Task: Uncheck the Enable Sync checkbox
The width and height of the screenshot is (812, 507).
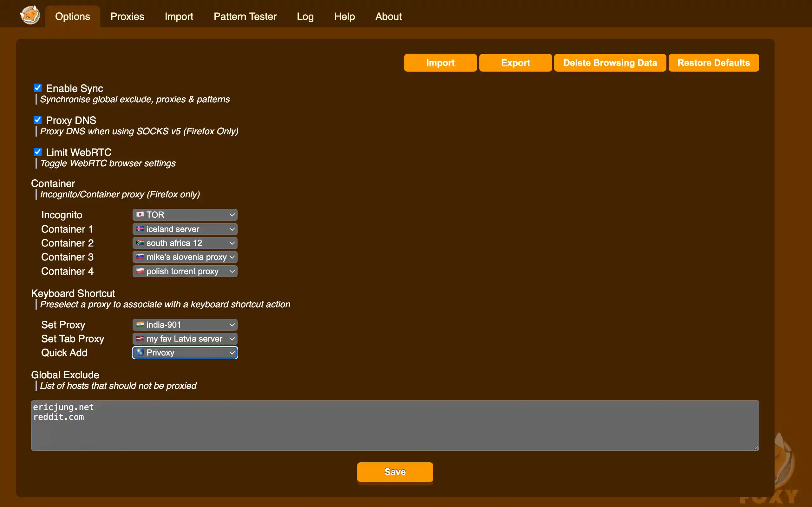Action: point(37,88)
